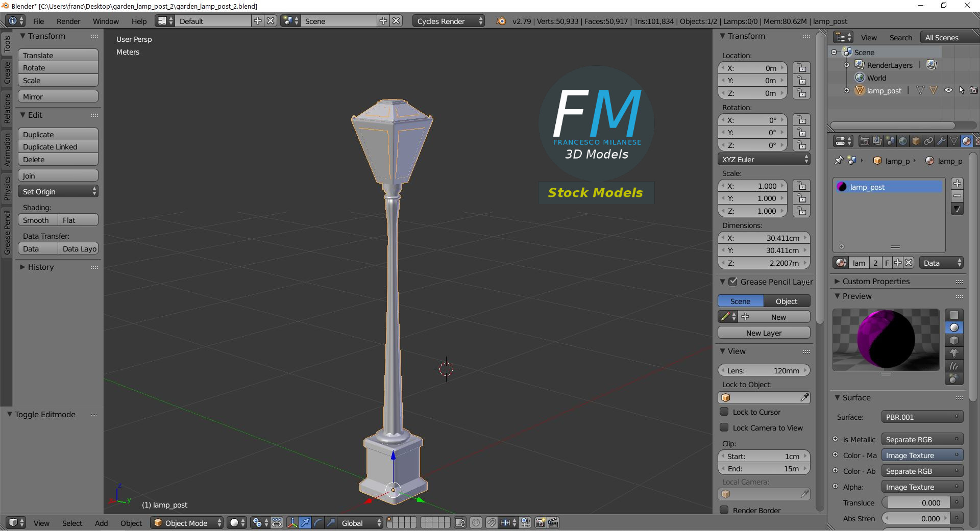
Task: Click the Duplicate Linked button
Action: tap(58, 147)
